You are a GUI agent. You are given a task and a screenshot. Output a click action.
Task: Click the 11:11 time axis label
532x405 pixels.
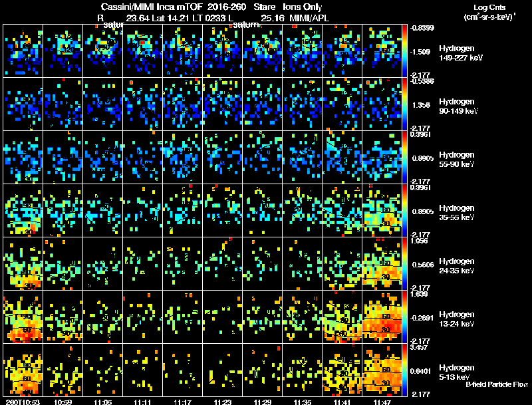142,402
